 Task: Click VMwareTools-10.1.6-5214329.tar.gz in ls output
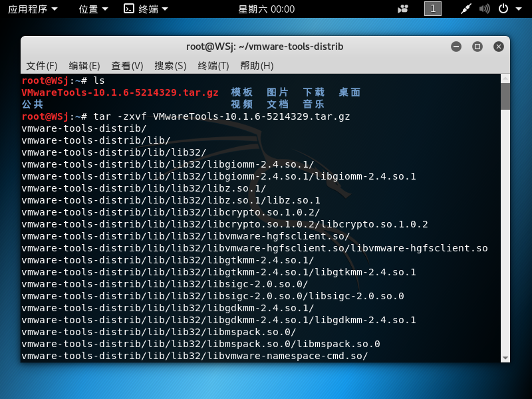[x=120, y=92]
